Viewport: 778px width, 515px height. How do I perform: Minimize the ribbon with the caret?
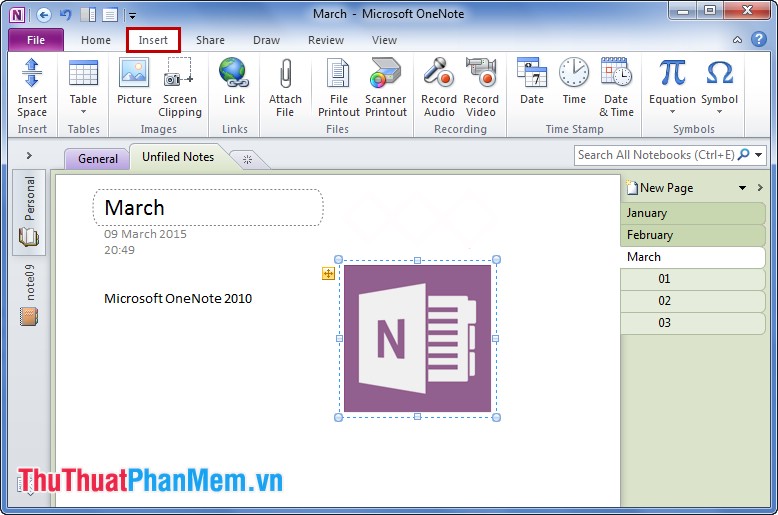(737, 40)
